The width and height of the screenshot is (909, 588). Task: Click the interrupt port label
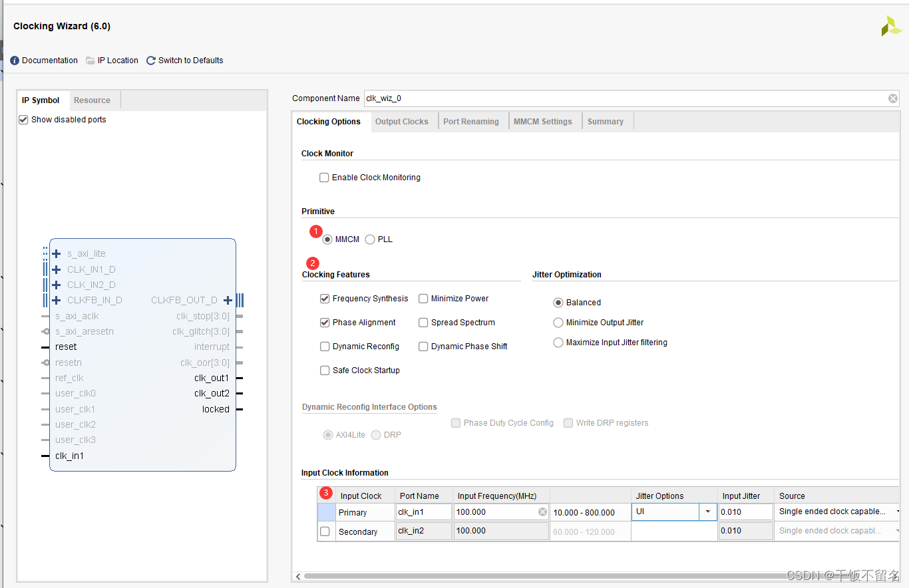click(212, 347)
